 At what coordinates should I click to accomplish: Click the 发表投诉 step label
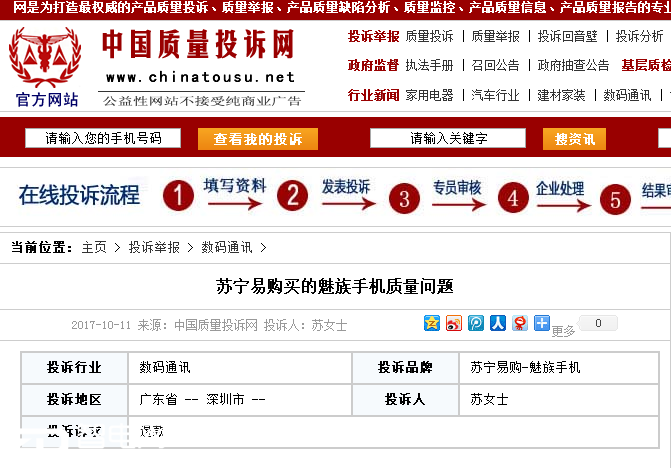tap(346, 187)
